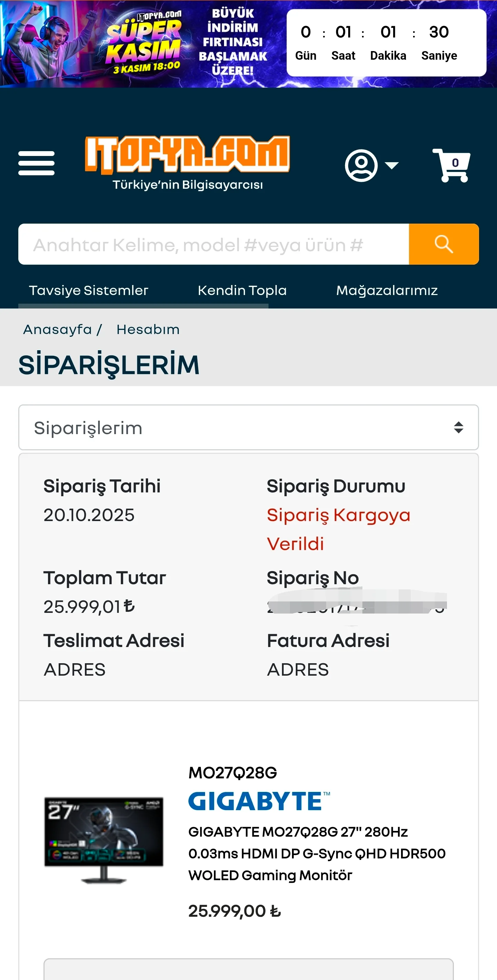Image resolution: width=497 pixels, height=980 pixels.
Task: Click the Anasayfa breadcrumb link
Action: (58, 330)
